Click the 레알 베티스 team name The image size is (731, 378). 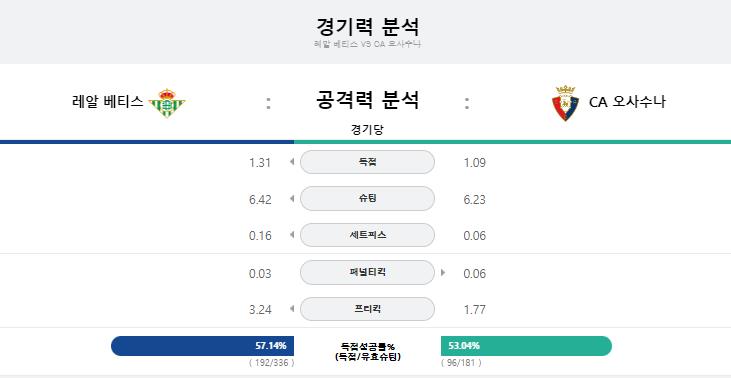click(108, 102)
